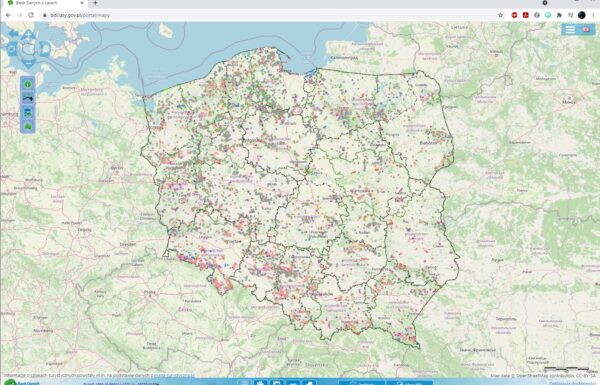Go to previous map extent arrow
Viewport: 600px width, 385px height.
coord(13,34)
